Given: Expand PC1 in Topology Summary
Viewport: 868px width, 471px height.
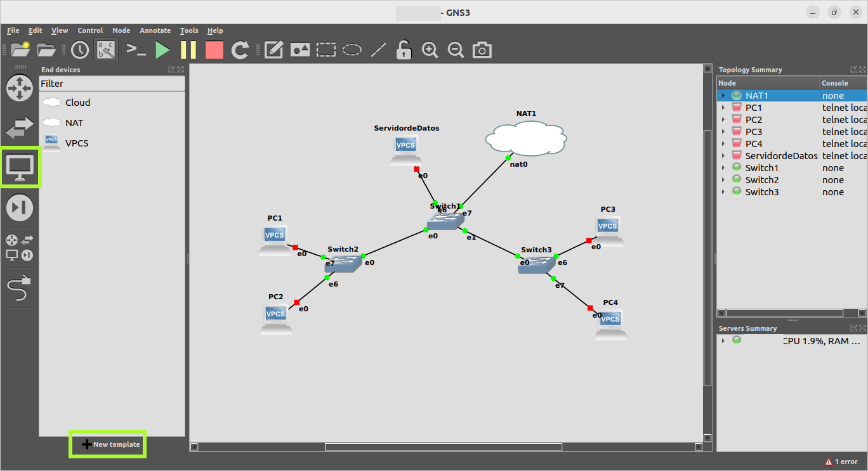Looking at the screenshot, I should (x=723, y=108).
